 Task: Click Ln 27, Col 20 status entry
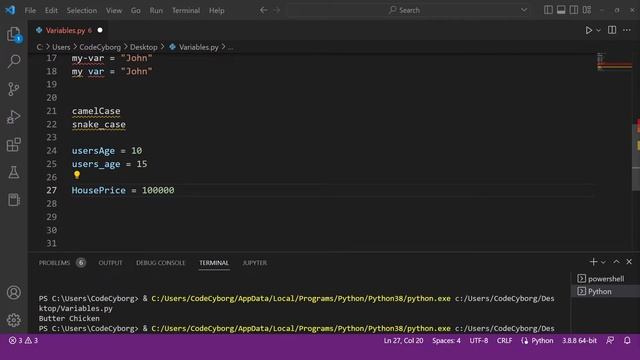pos(403,340)
